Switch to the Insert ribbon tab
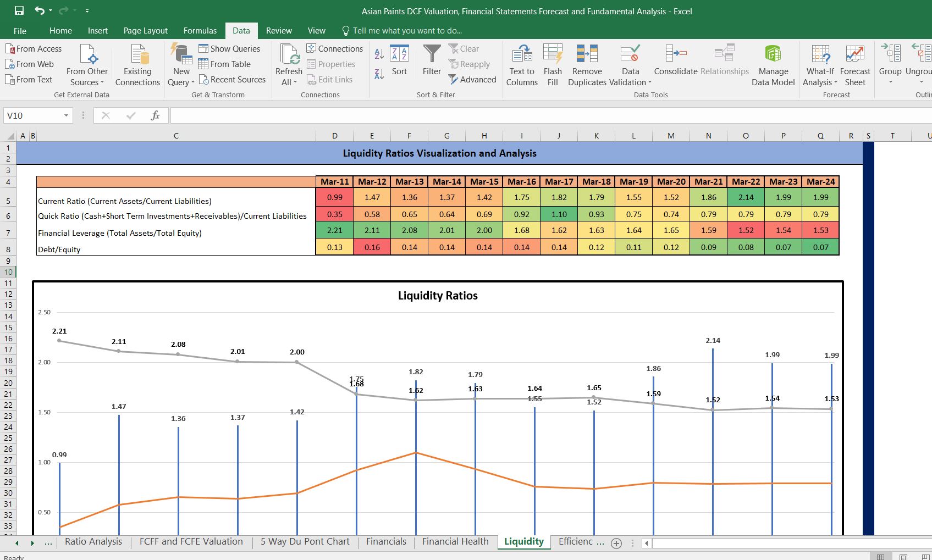Viewport: 932px width, 560px height. pyautogui.click(x=98, y=31)
